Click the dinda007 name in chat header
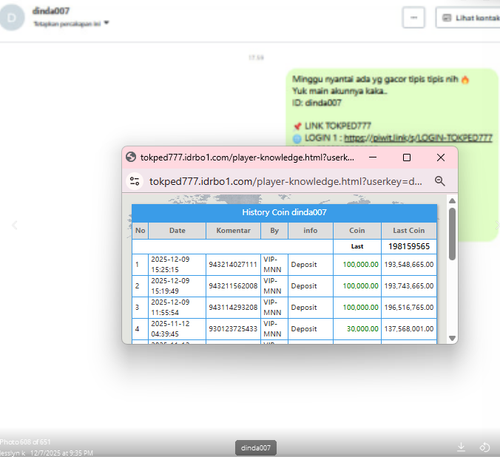This screenshot has width=500, height=457. pos(51,11)
